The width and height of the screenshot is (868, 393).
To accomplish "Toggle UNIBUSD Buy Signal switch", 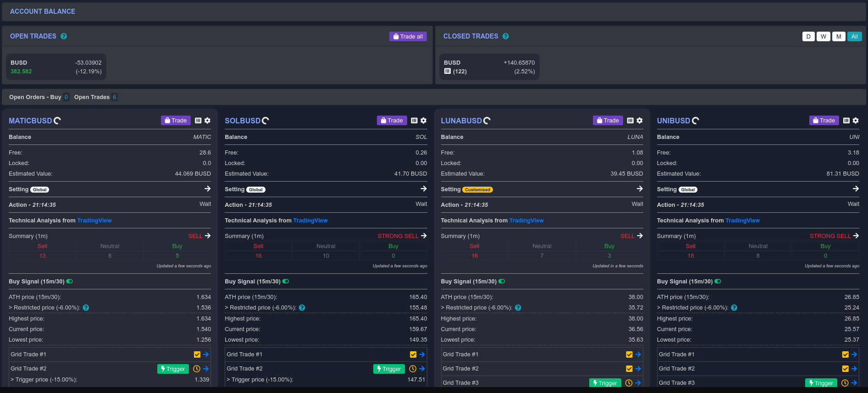I will 718,282.
